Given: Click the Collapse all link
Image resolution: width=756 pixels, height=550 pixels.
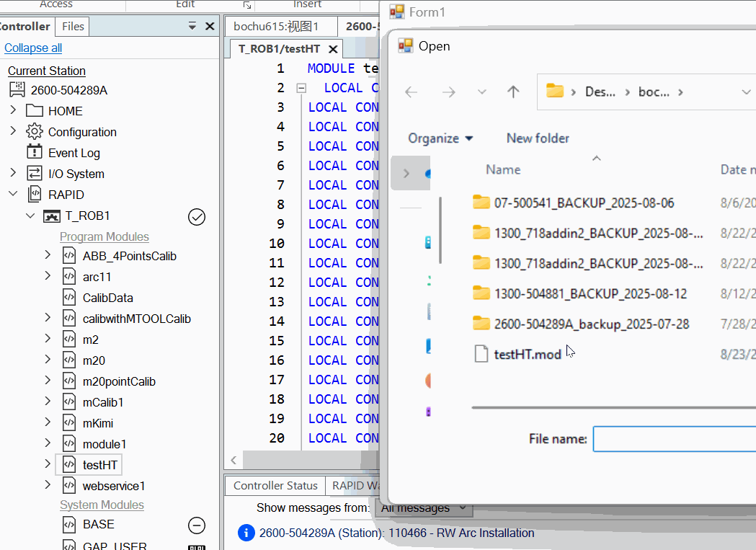Looking at the screenshot, I should [33, 48].
